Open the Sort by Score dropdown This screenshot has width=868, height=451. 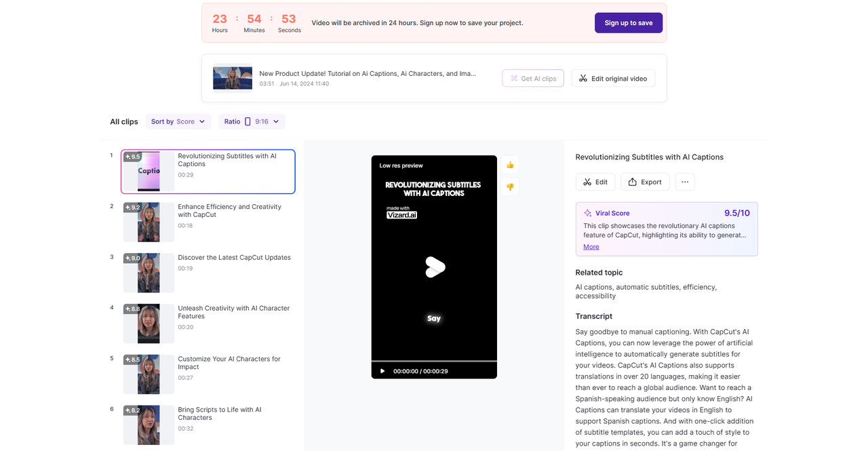[178, 121]
